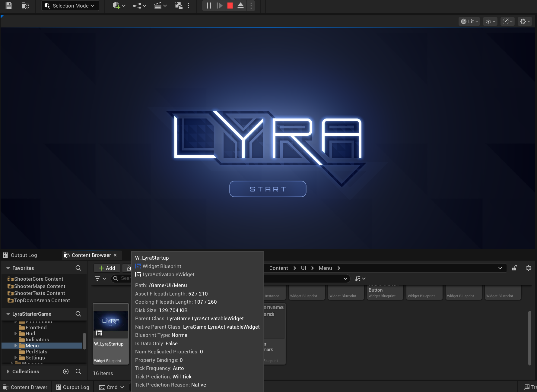Open the Content Browser settings gear

[529, 268]
